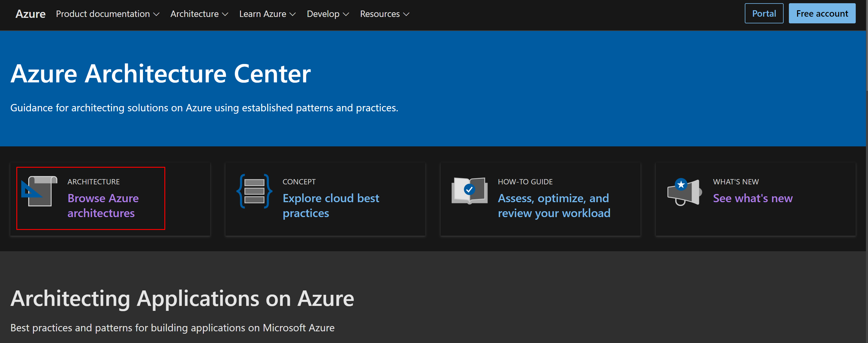
Task: Click the Azure brand logo text
Action: pos(30,14)
